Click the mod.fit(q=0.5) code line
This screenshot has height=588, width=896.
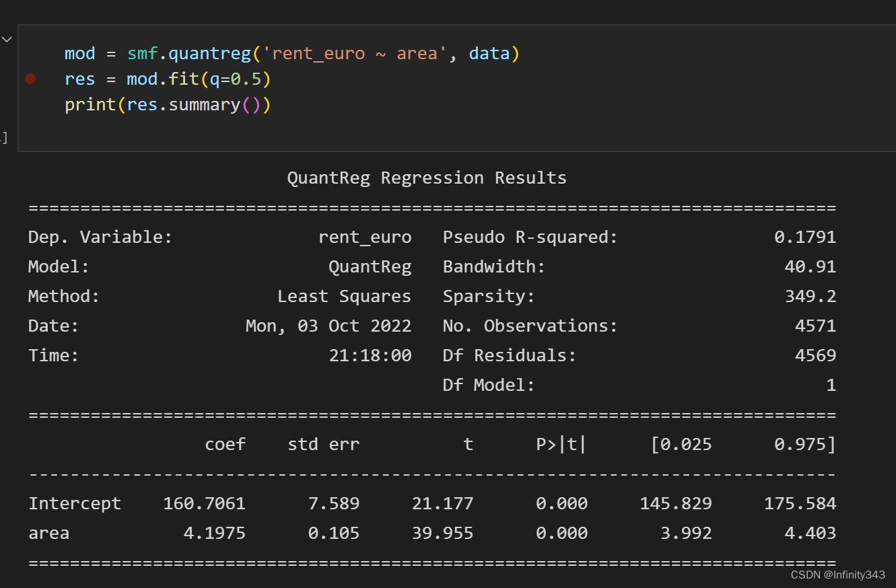[198, 79]
